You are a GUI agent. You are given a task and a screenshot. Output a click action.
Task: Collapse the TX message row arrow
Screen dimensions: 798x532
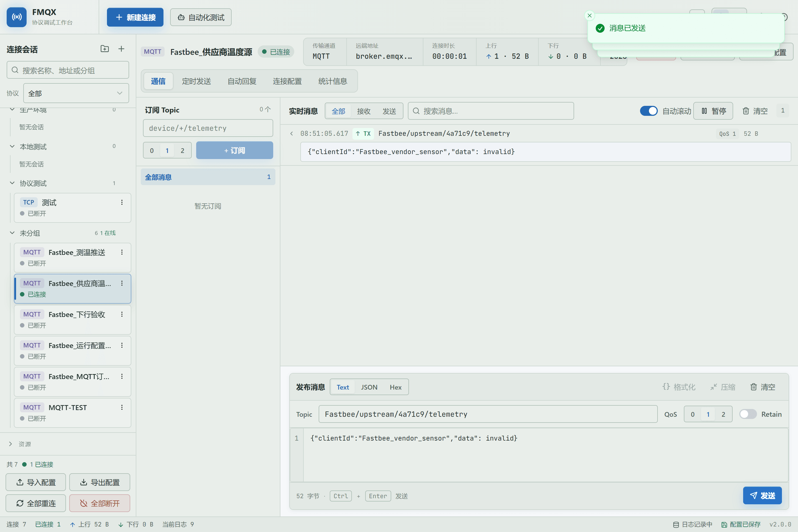coord(291,133)
